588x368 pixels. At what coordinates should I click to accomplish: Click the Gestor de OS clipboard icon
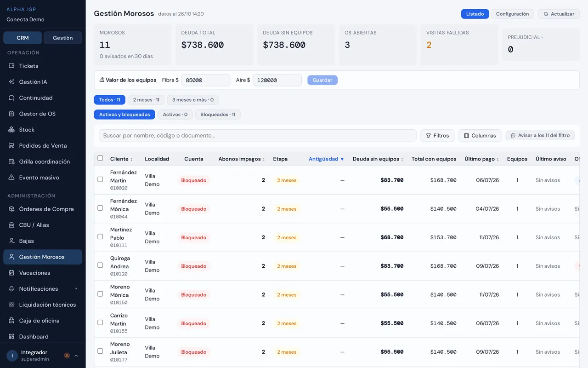pyautogui.click(x=11, y=114)
